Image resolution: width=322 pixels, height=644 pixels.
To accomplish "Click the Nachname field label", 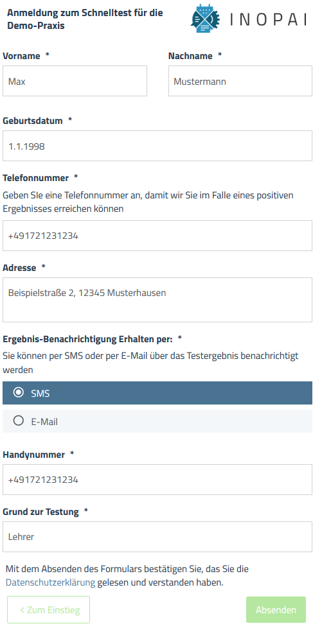I will point(190,56).
